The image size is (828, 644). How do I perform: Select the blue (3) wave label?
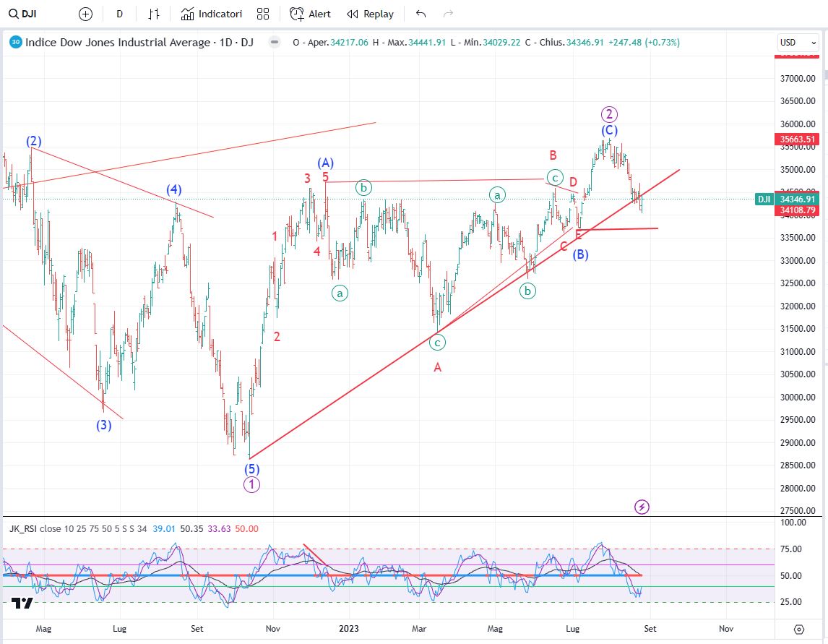pos(103,425)
